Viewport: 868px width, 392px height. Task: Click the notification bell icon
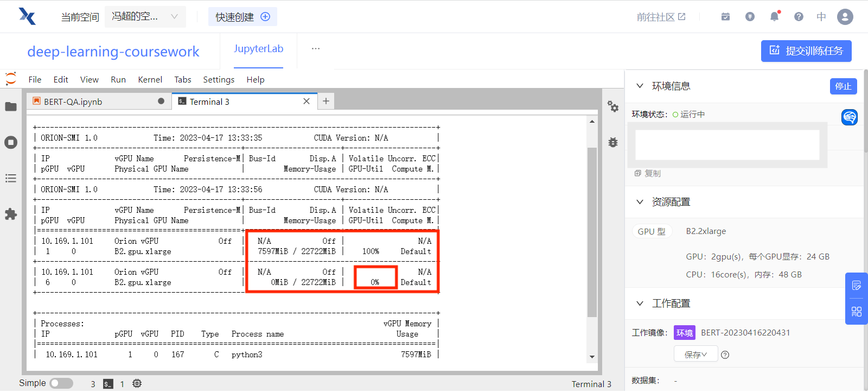click(774, 17)
